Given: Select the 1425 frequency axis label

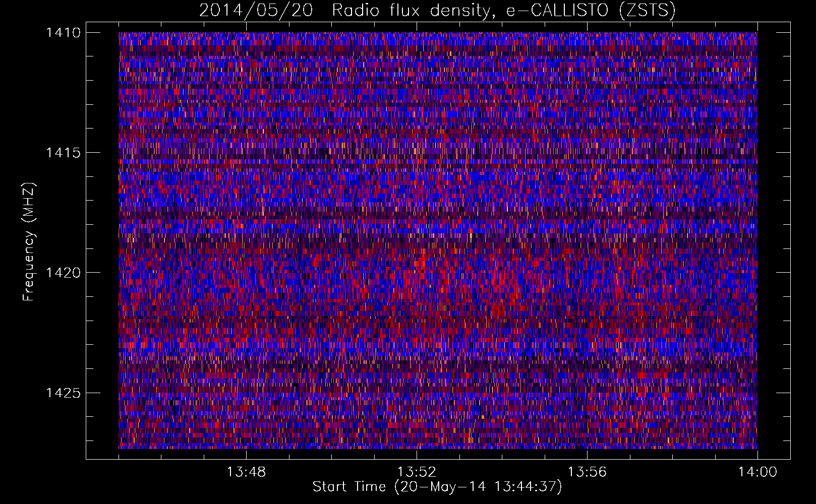Looking at the screenshot, I should pyautogui.click(x=63, y=393).
